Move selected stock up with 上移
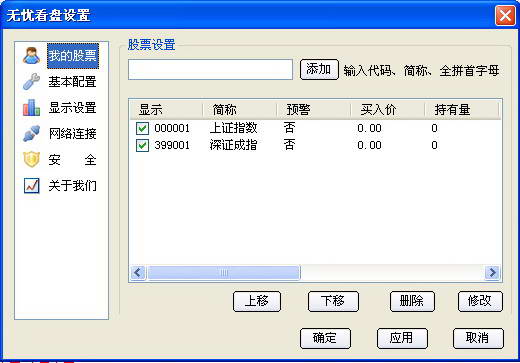The image size is (520, 363). [x=257, y=301]
